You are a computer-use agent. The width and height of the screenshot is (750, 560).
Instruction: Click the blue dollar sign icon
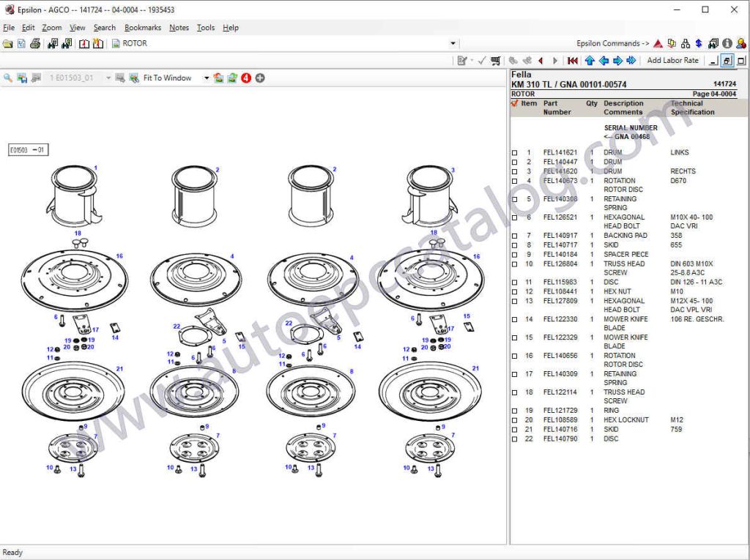pyautogui.click(x=699, y=44)
